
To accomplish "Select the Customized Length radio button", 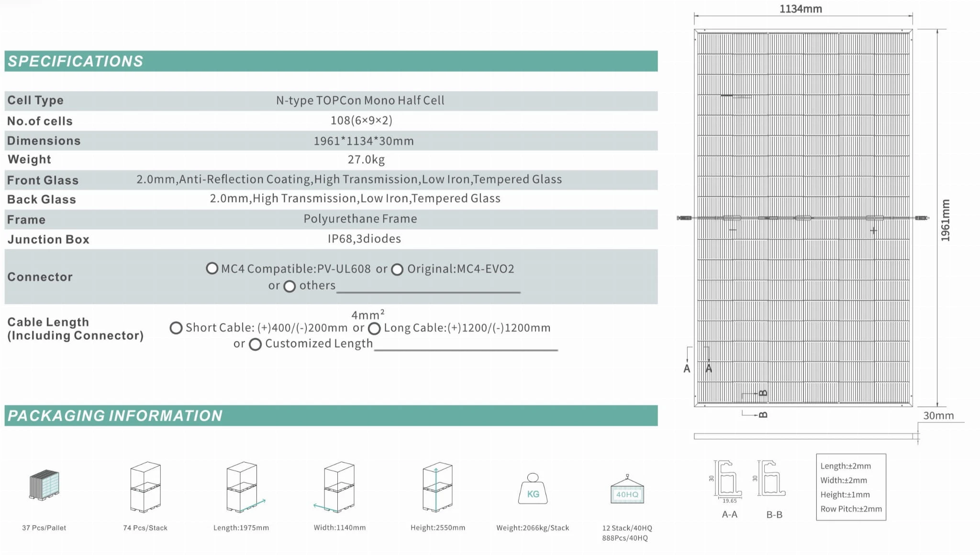I will pyautogui.click(x=256, y=344).
